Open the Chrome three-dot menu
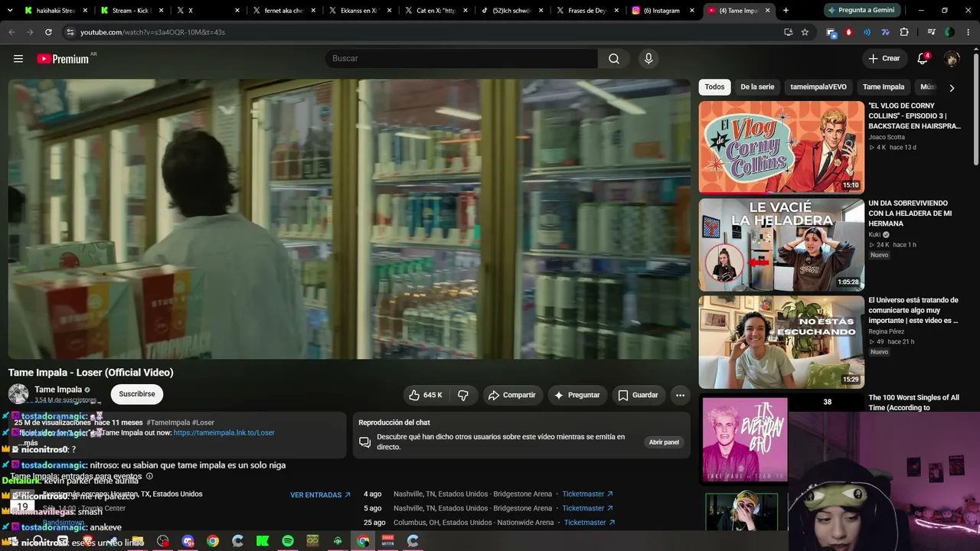This screenshot has width=980, height=551. click(968, 32)
